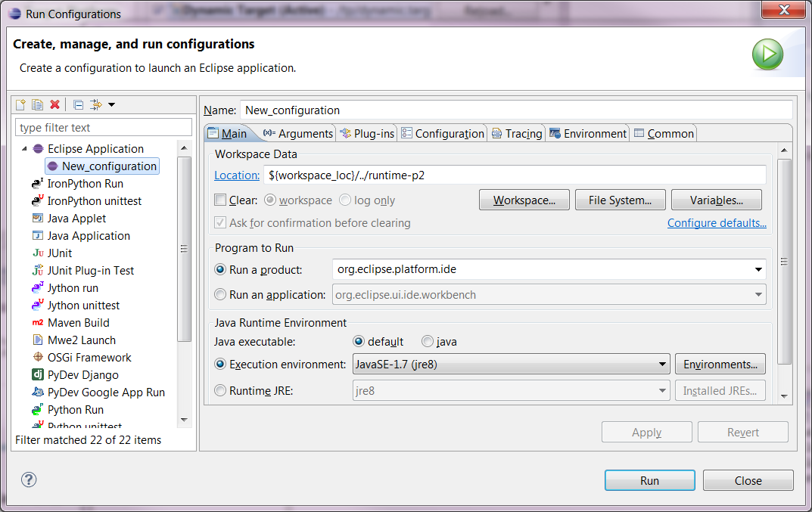
Task: Click the IronPython unittest icon
Action: [x=38, y=201]
